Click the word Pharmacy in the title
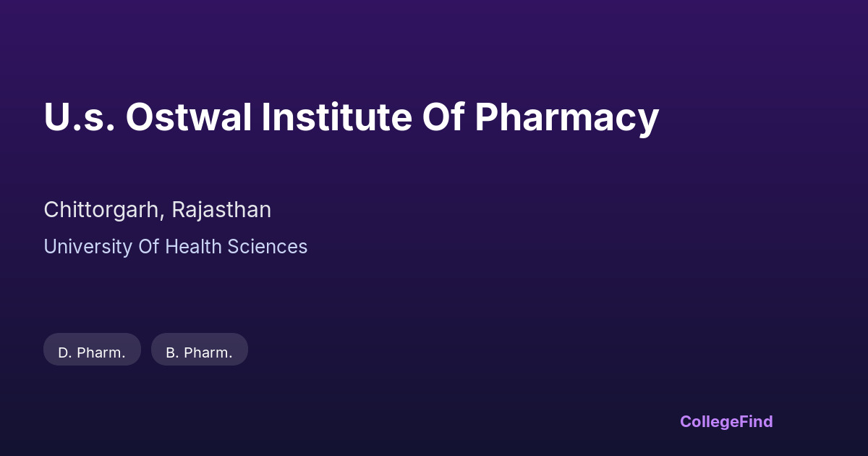The height and width of the screenshot is (456, 868). coord(566,117)
